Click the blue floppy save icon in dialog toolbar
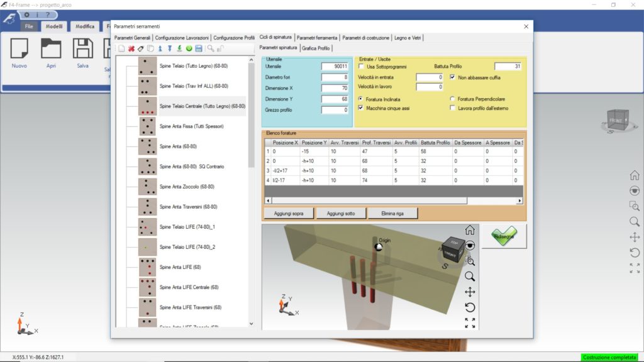This screenshot has width=644, height=362. 199,48
